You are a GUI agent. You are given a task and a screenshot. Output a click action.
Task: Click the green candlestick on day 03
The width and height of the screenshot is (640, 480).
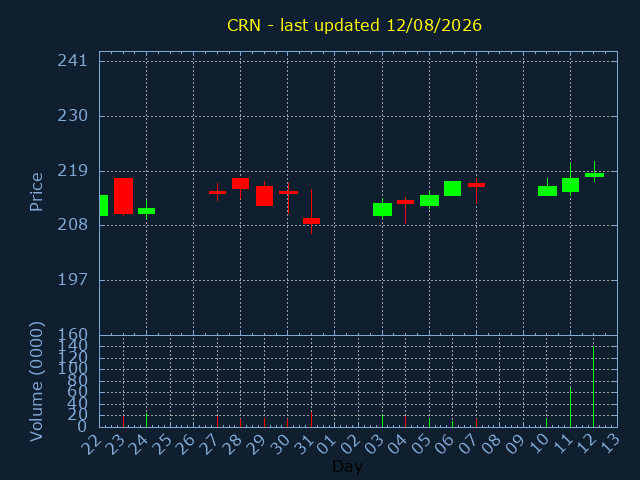point(382,209)
